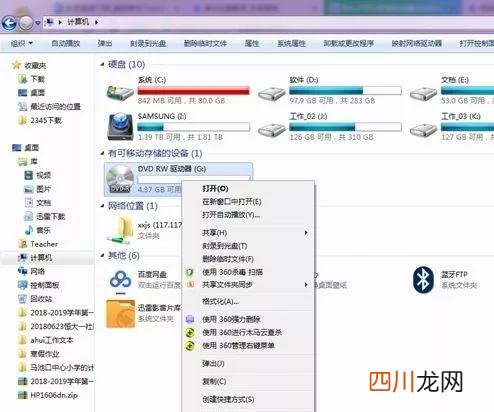
Task: Select the 工作_03 (K:) drive icon
Action: tap(424, 129)
